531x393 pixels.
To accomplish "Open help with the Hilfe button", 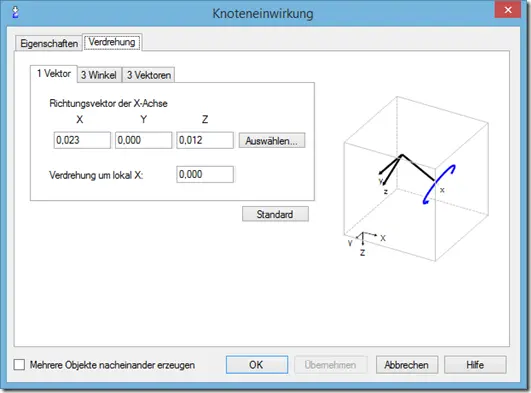I will (x=475, y=365).
